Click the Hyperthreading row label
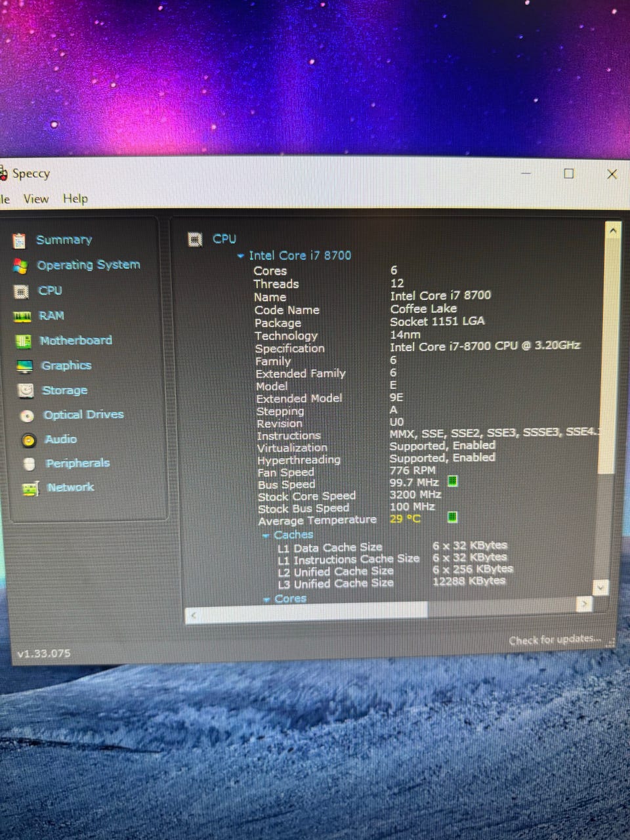 click(299, 460)
